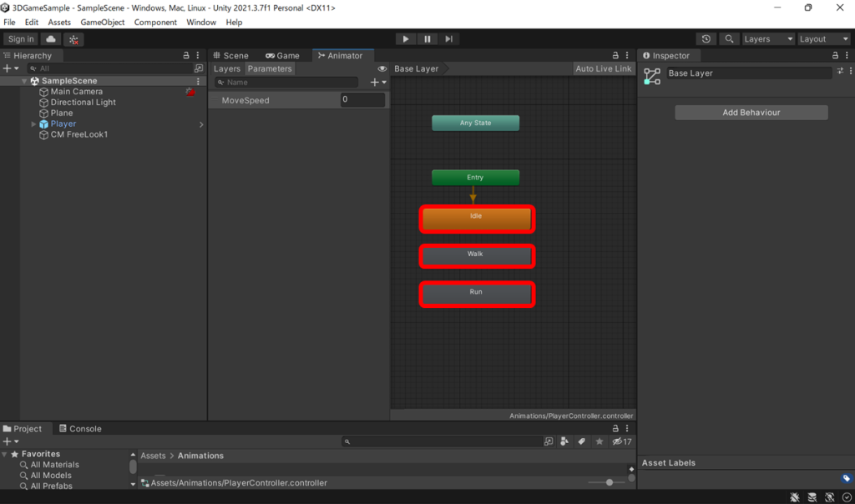Image resolution: width=855 pixels, height=504 pixels.
Task: Switch to the Game tab
Action: click(283, 55)
